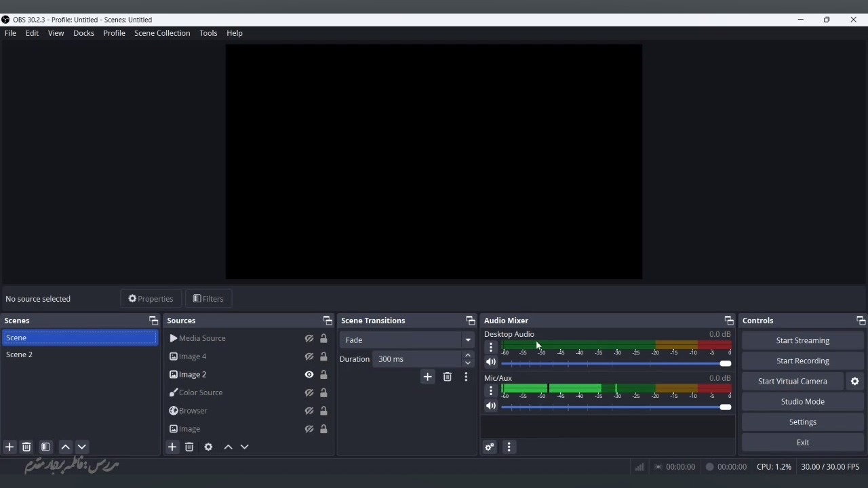
Task: Increase transition duration with up arrow
Action: [x=468, y=355]
